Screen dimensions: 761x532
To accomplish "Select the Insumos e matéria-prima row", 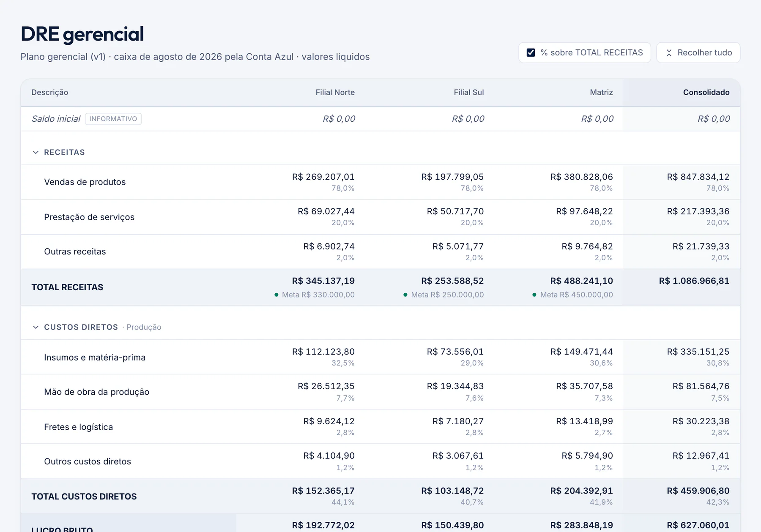I will [380, 357].
